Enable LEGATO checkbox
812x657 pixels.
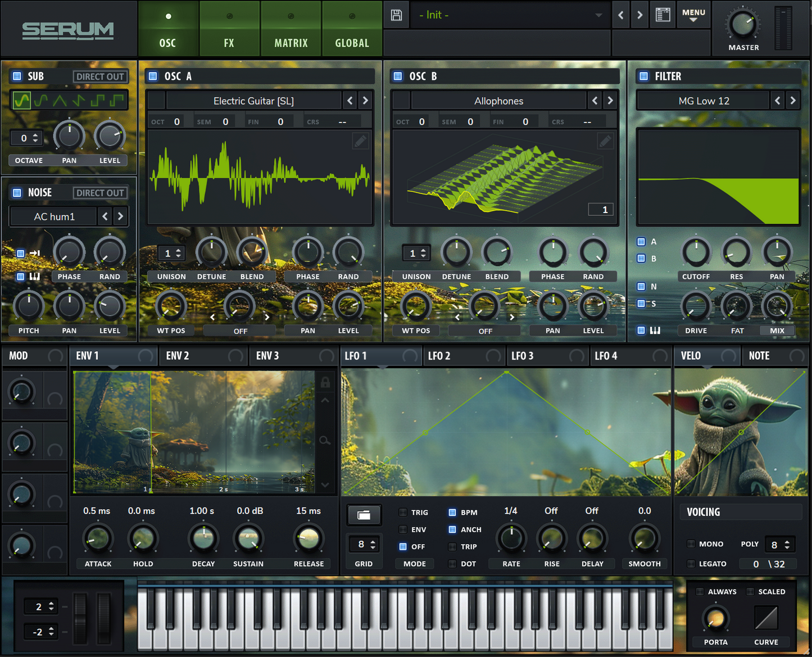click(691, 564)
